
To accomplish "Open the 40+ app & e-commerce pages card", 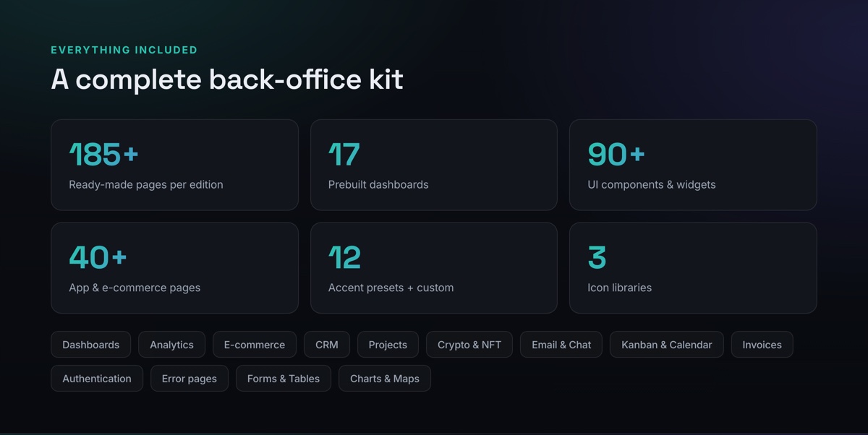I will coord(174,268).
